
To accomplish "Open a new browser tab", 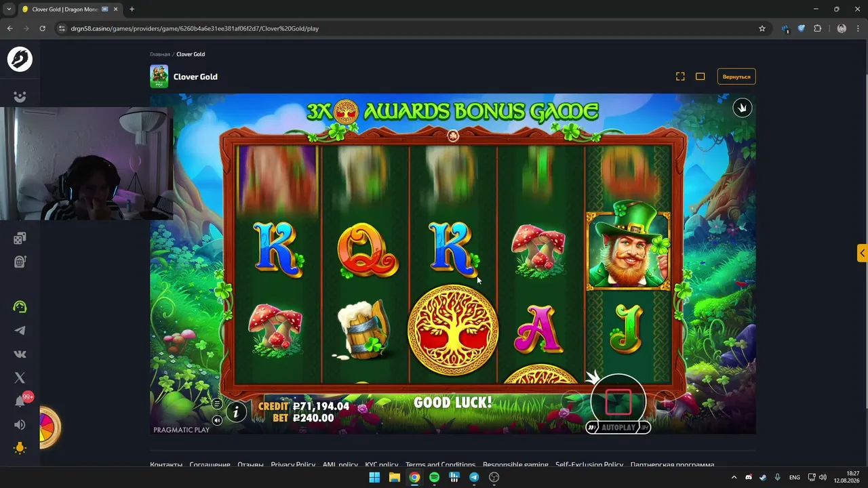I will 132,9.
